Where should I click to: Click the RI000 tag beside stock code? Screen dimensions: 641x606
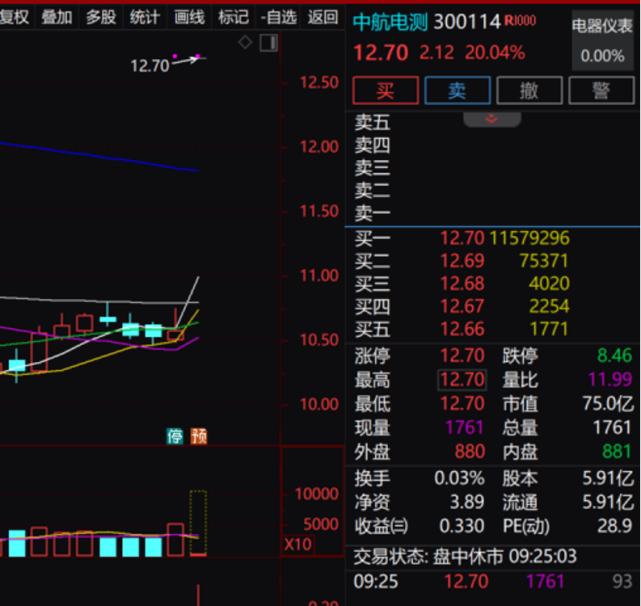(x=520, y=21)
